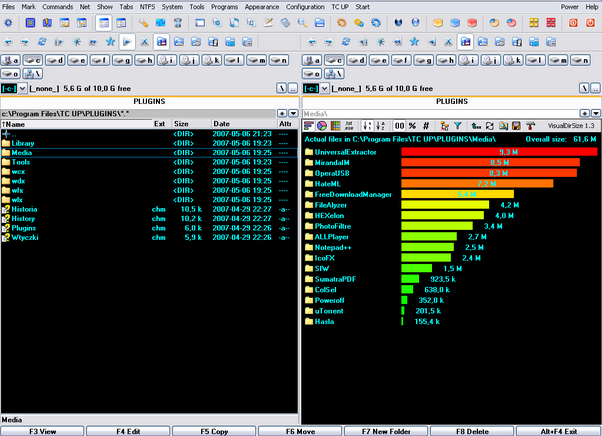Select HateML folder in right panel
The image size is (602, 436).
pyautogui.click(x=327, y=184)
